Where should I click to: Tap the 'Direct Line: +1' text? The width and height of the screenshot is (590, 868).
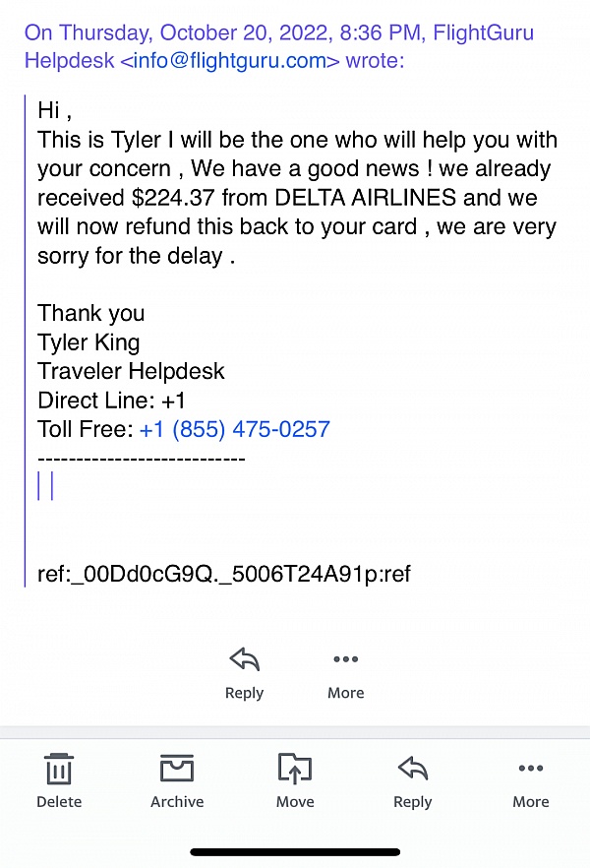(111, 401)
